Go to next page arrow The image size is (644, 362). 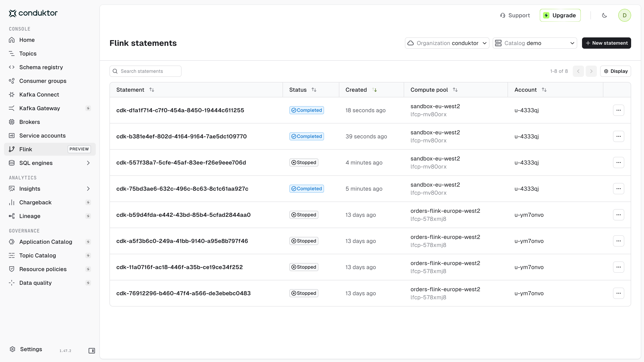point(591,71)
